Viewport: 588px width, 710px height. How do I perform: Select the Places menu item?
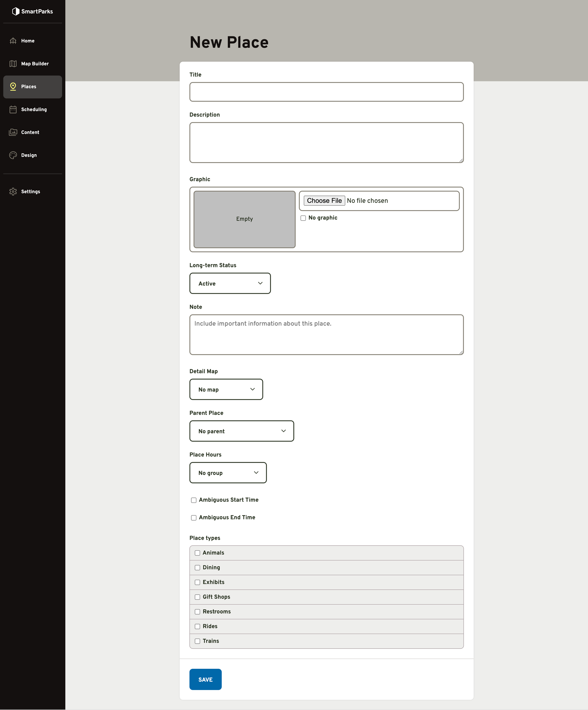pos(33,87)
